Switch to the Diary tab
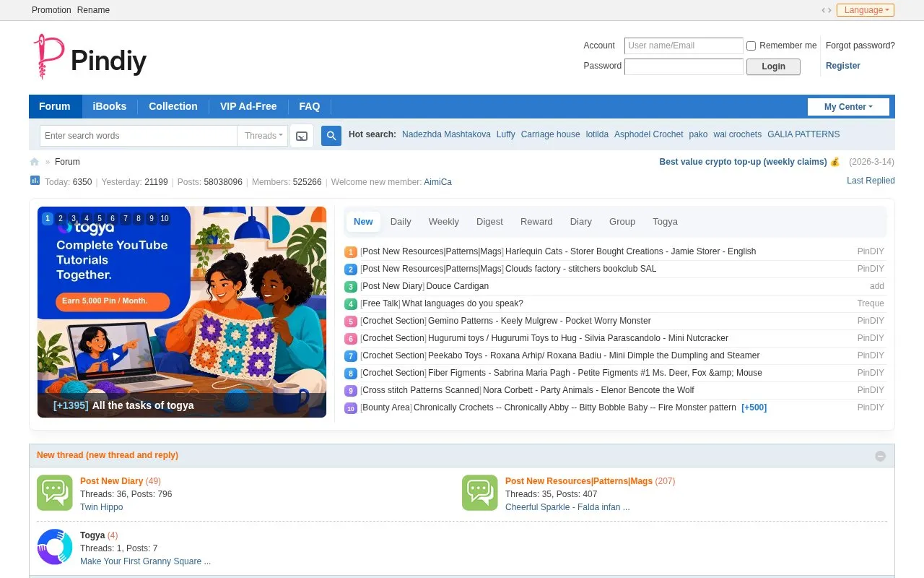Image resolution: width=924 pixels, height=578 pixels. pos(581,222)
